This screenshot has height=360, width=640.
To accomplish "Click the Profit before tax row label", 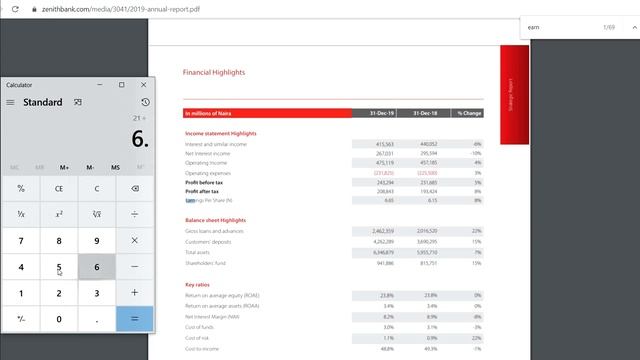I will tap(204, 182).
